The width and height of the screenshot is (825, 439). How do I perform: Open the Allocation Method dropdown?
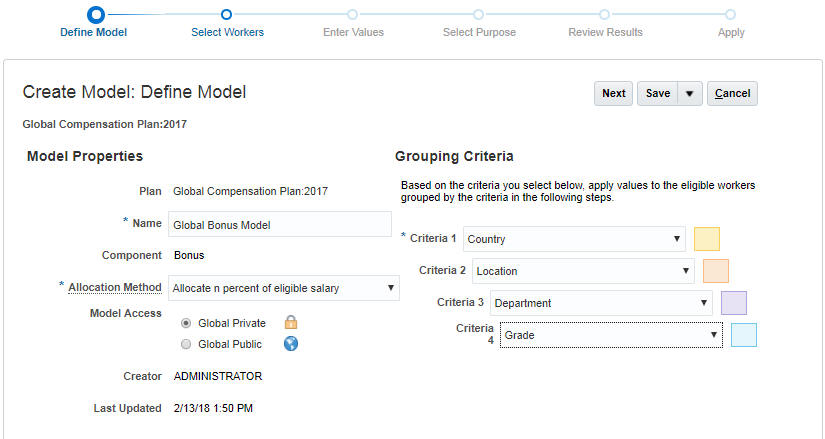click(284, 288)
